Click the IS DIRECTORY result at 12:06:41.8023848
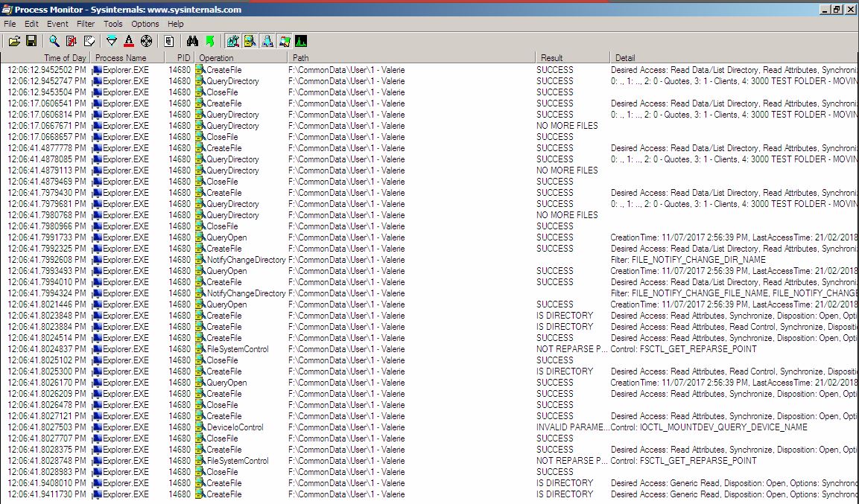The width and height of the screenshot is (859, 504). point(565,316)
